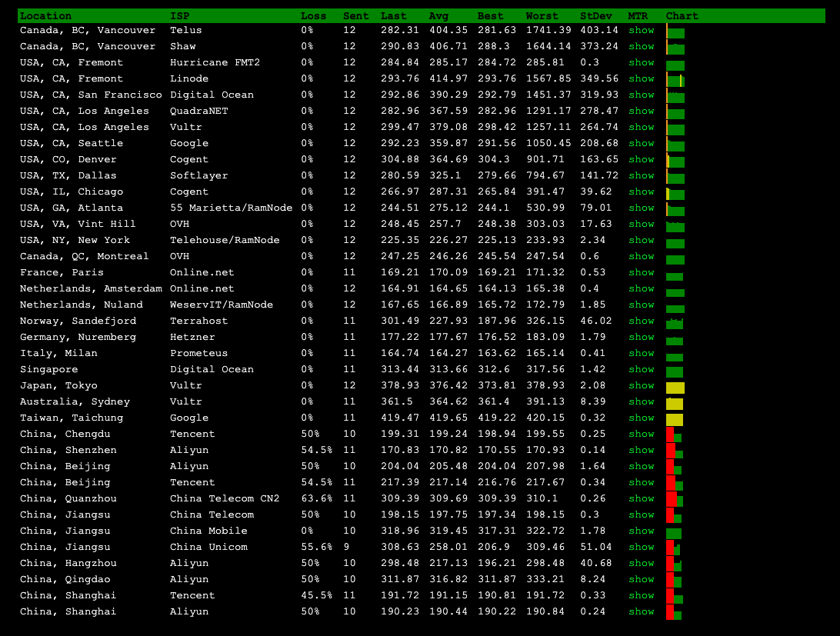Show MTR for OVH Montreal
Screen dimensions: 840x636
(x=642, y=256)
